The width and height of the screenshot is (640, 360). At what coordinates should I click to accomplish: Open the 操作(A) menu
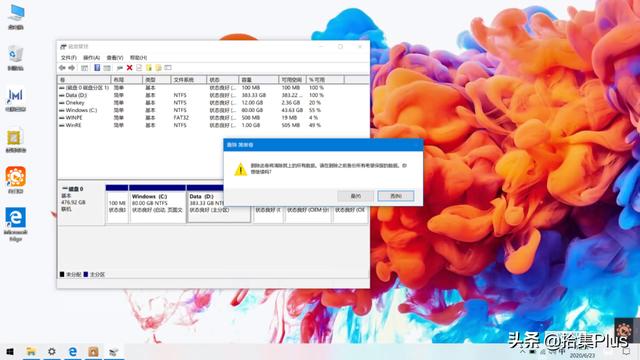pyautogui.click(x=91, y=58)
